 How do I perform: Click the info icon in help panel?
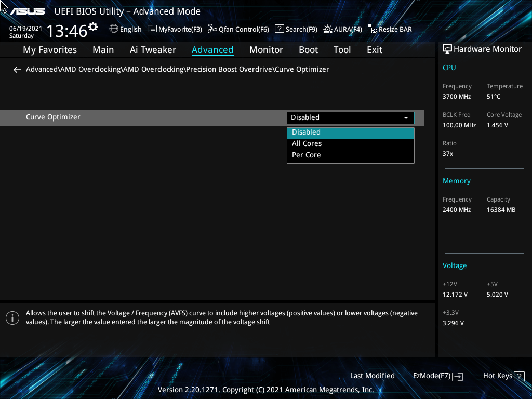pyautogui.click(x=12, y=318)
